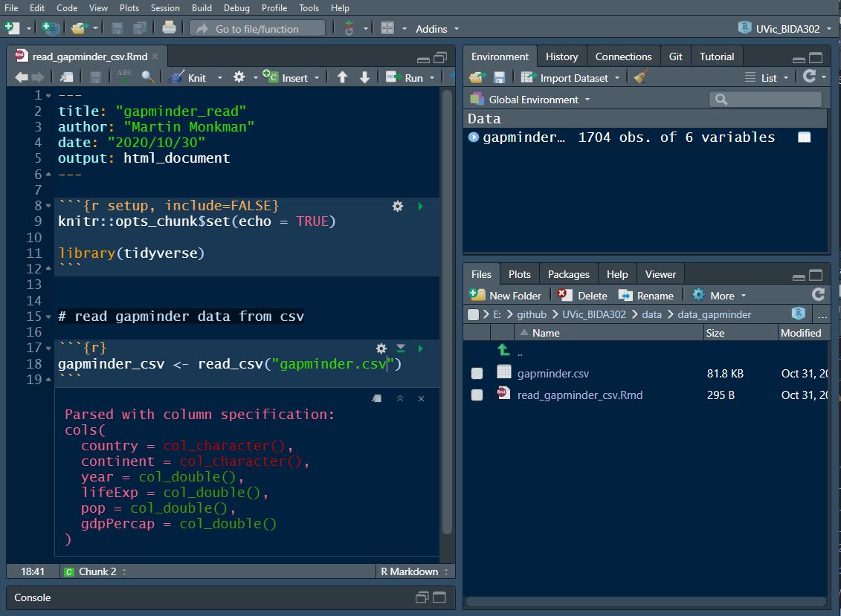Run current chunk via green play arrow

point(420,348)
